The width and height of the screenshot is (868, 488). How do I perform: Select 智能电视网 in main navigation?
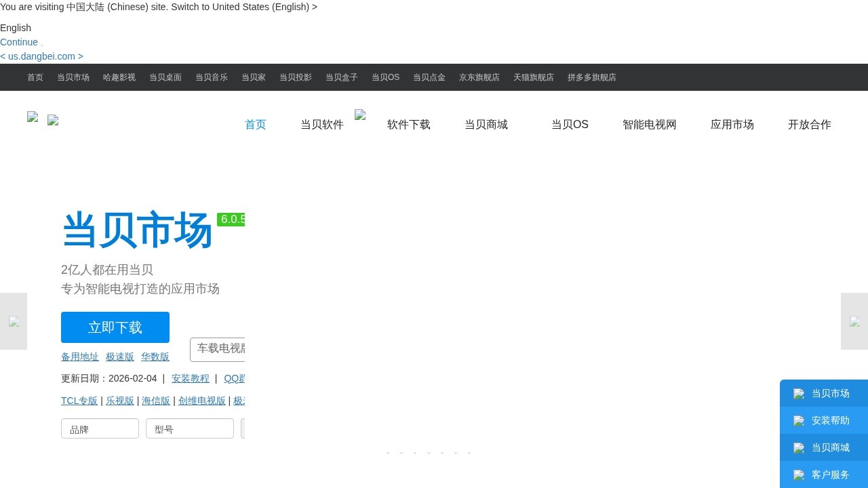point(649,125)
